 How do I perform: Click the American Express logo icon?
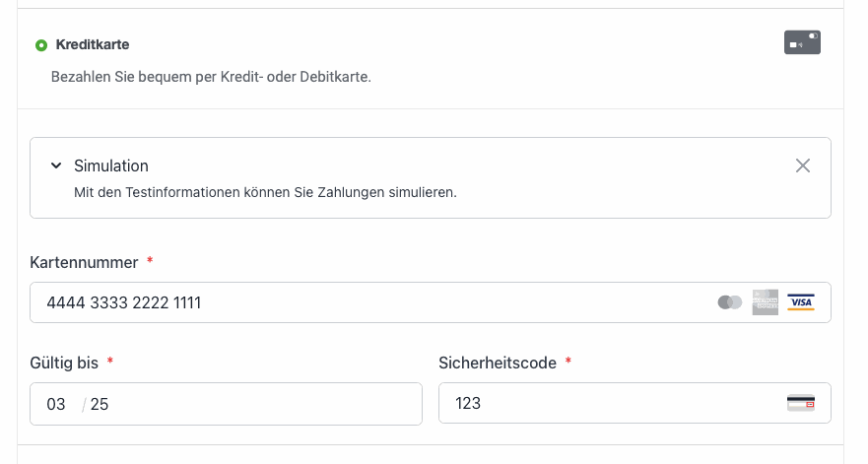coord(765,302)
